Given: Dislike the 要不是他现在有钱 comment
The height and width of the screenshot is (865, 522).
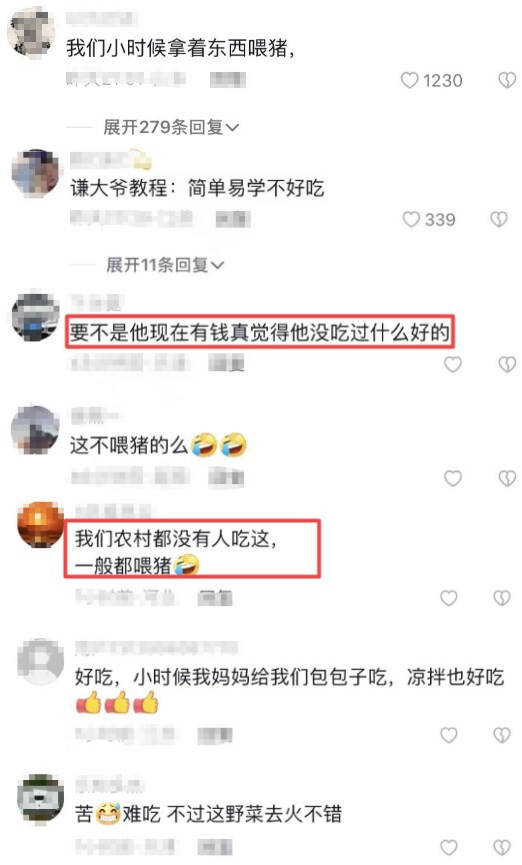Looking at the screenshot, I should coord(507,364).
